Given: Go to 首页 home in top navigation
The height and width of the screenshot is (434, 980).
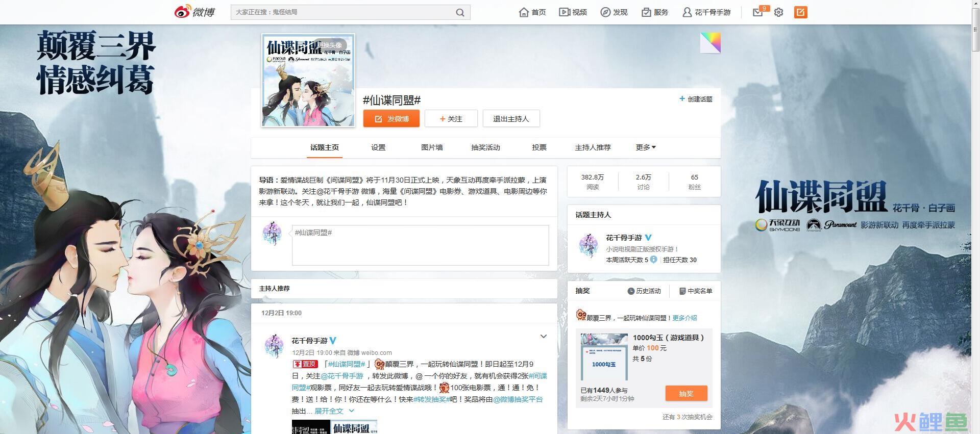Looking at the screenshot, I should tap(532, 12).
